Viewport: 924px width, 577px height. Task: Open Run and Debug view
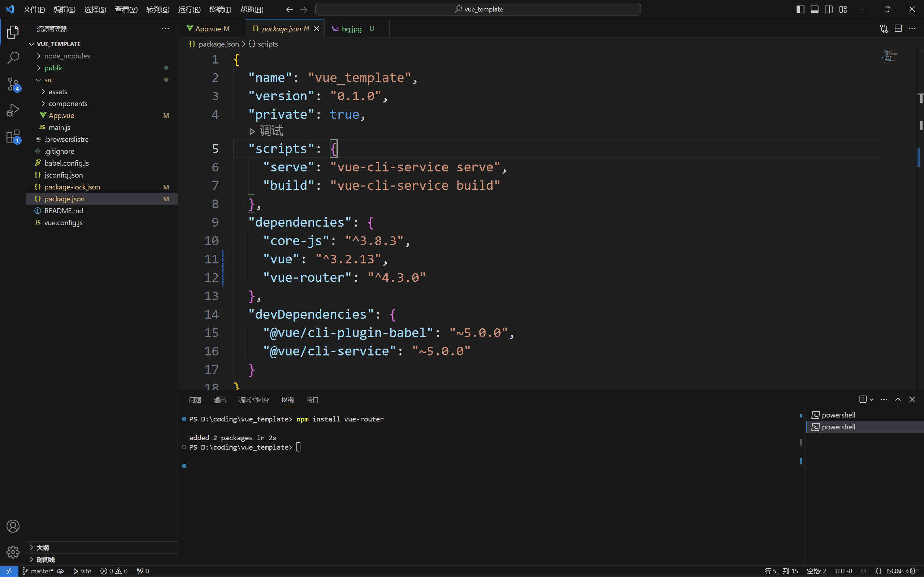pyautogui.click(x=13, y=110)
